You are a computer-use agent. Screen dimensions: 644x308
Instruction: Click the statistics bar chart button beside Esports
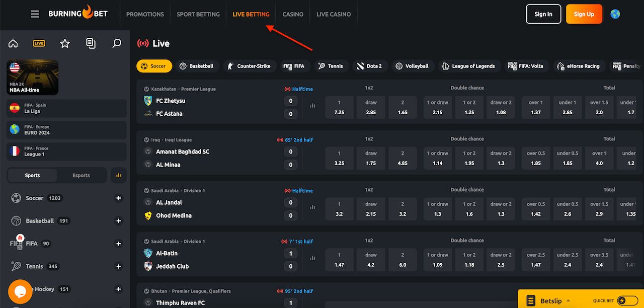(x=119, y=175)
